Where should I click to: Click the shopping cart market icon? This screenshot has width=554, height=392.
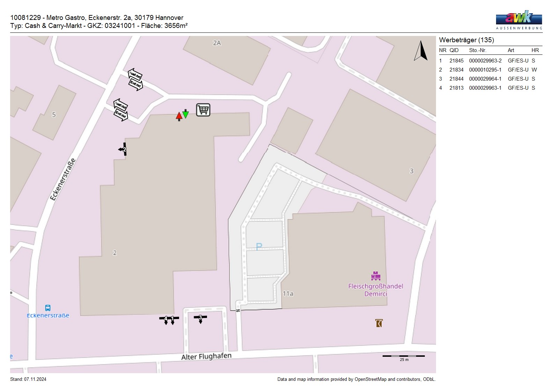[x=203, y=110]
